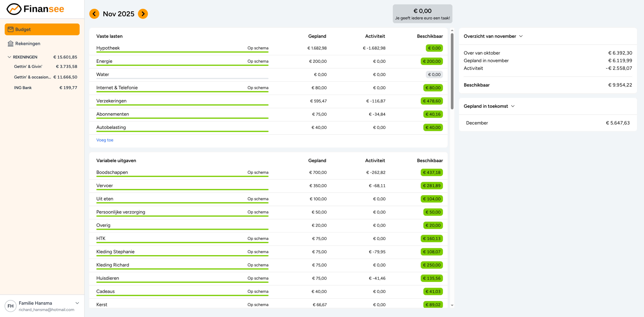Viewport: 644px width, 317px height.
Task: Click Voeg toe under Vaste lasten
Action: tap(105, 140)
